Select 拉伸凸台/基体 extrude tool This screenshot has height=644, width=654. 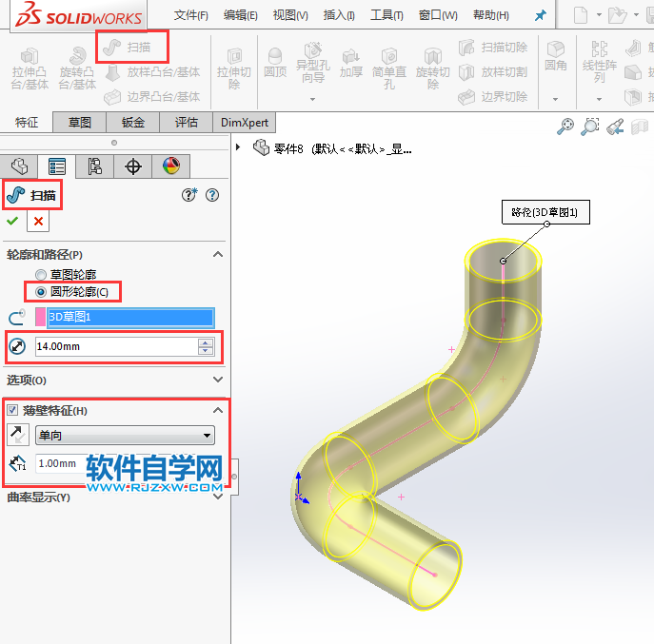point(30,68)
